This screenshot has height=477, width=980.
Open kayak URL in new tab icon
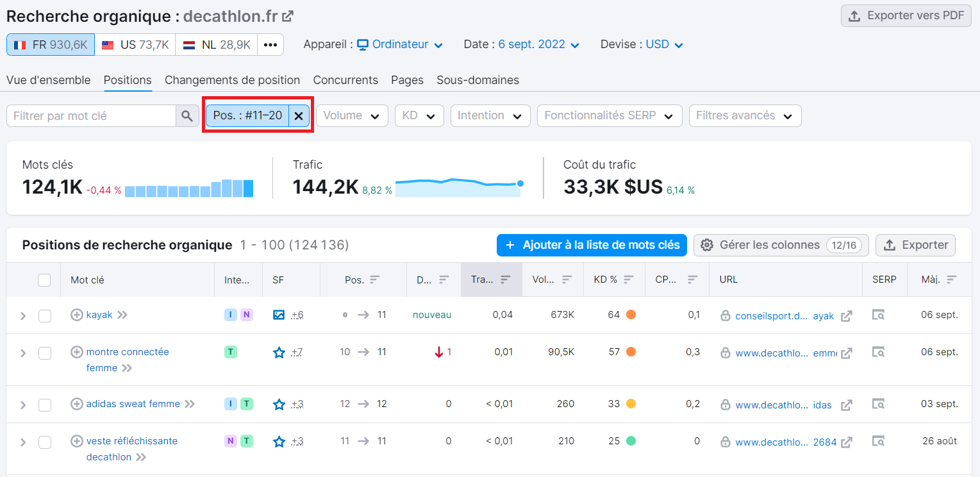(847, 315)
